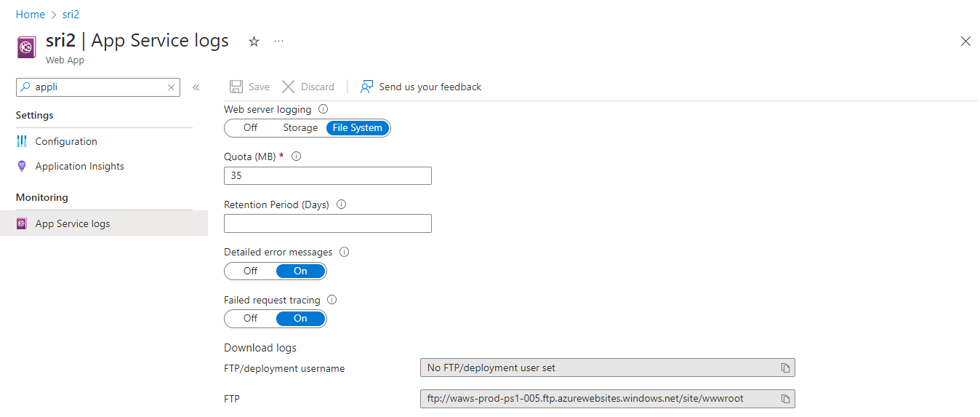Click the 'Web App' subtitle text
Screen dimensions: 980x417
[65, 60]
